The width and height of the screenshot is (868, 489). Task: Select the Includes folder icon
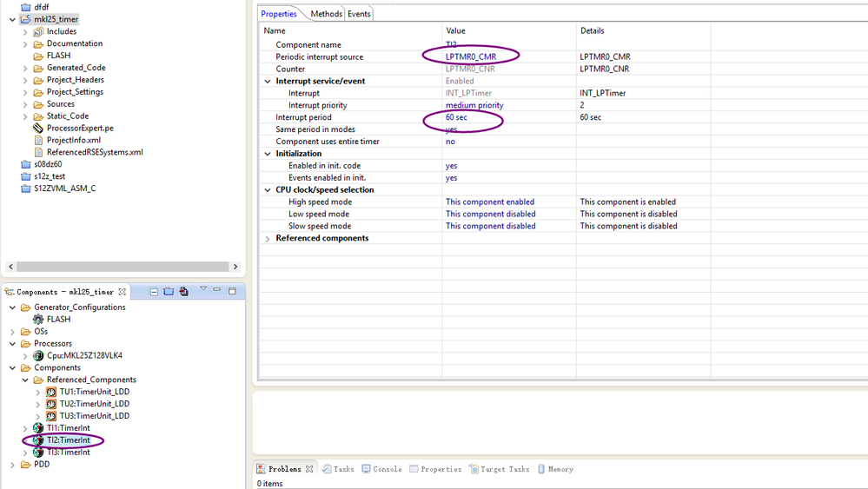tap(38, 31)
